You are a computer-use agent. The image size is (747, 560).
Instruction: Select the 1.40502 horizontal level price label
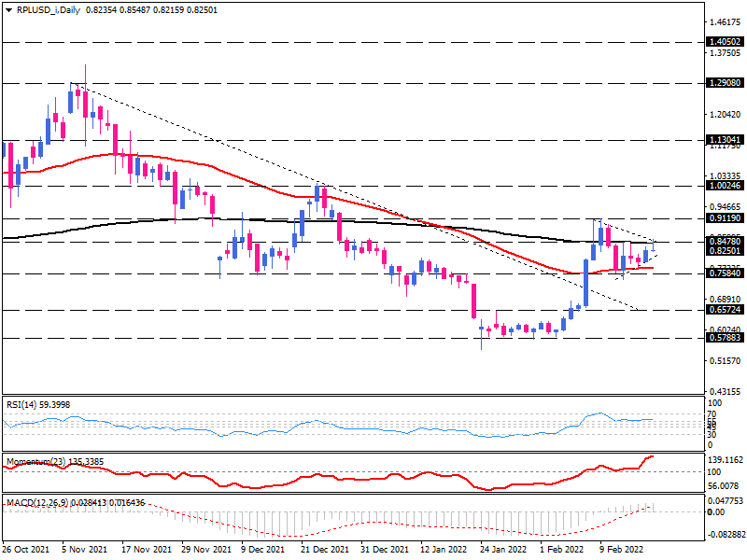[724, 42]
